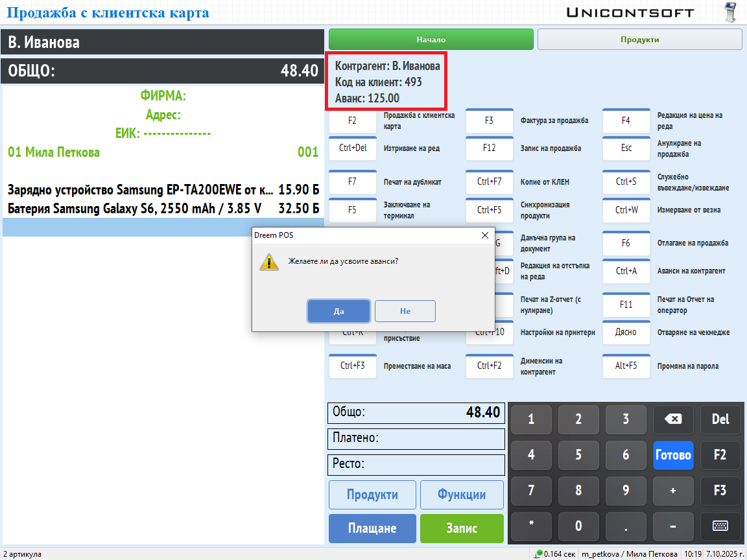
Task: Open the on-screen keyboard icon
Action: point(720,525)
